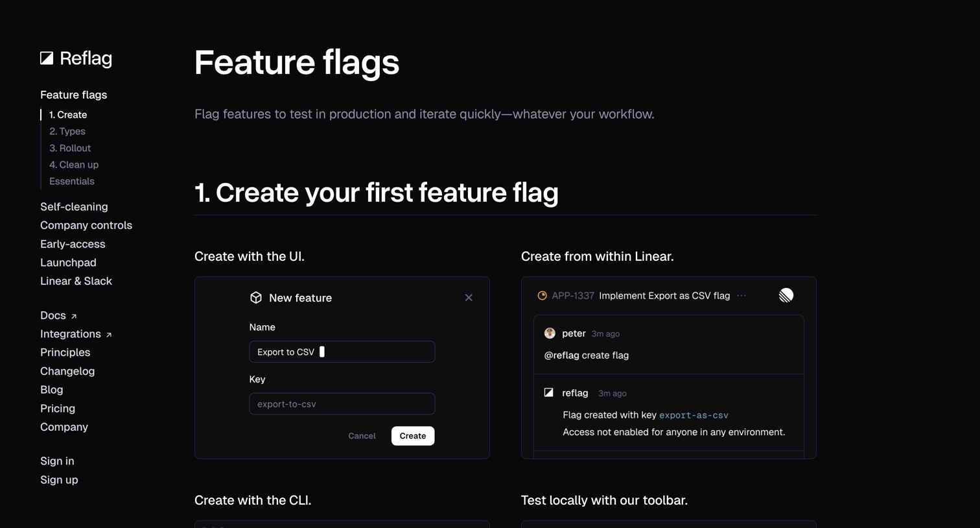Click the Linear logo icon
The width and height of the screenshot is (980, 528).
[x=786, y=296]
